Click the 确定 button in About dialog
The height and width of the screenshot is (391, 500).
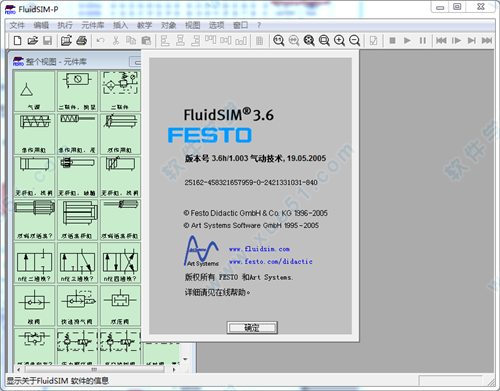pos(252,328)
